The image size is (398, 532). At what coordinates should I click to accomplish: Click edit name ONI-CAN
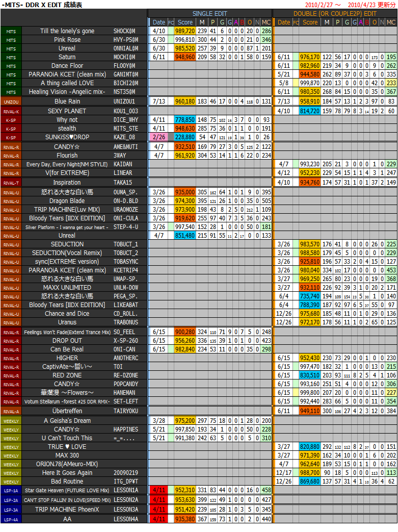(x=124, y=349)
